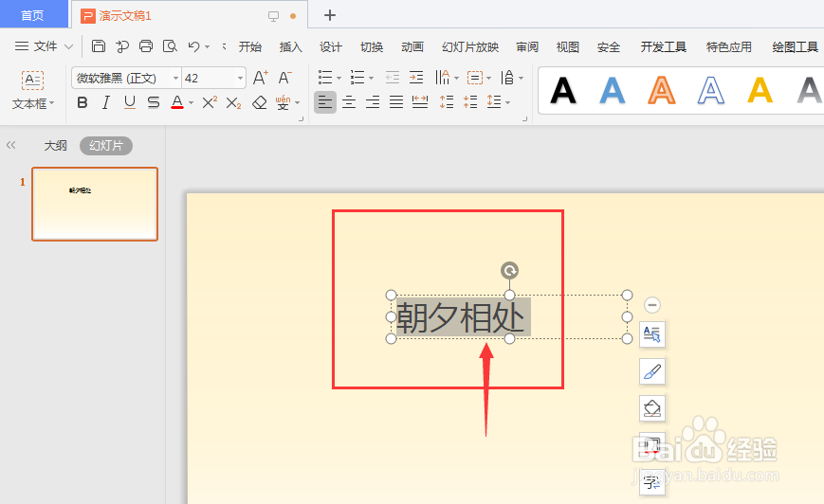This screenshot has height=504, width=824.
Task: Add a new tab with plus button
Action: tap(329, 15)
